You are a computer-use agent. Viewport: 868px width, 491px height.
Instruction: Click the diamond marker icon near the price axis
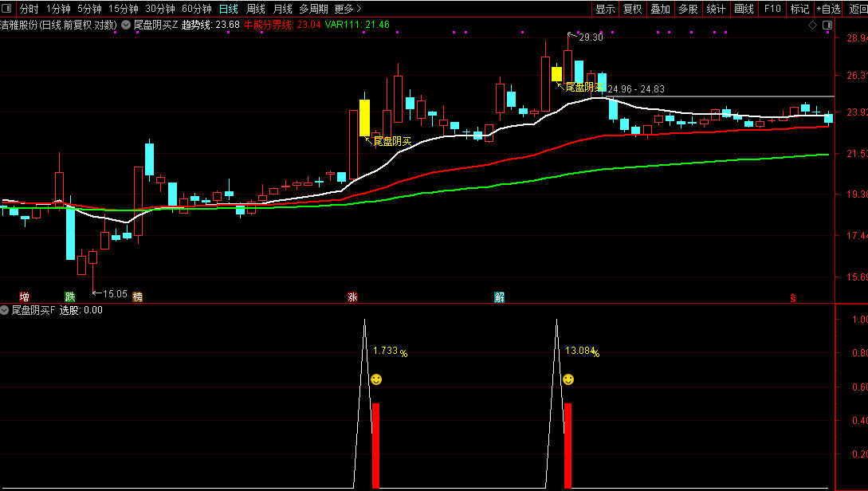(812, 25)
